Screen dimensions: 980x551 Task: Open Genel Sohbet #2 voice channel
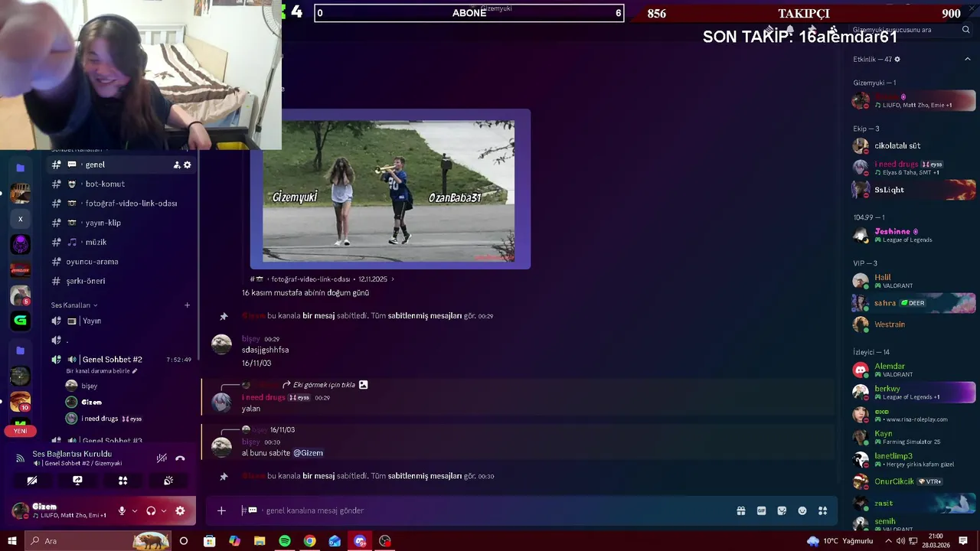pyautogui.click(x=121, y=360)
